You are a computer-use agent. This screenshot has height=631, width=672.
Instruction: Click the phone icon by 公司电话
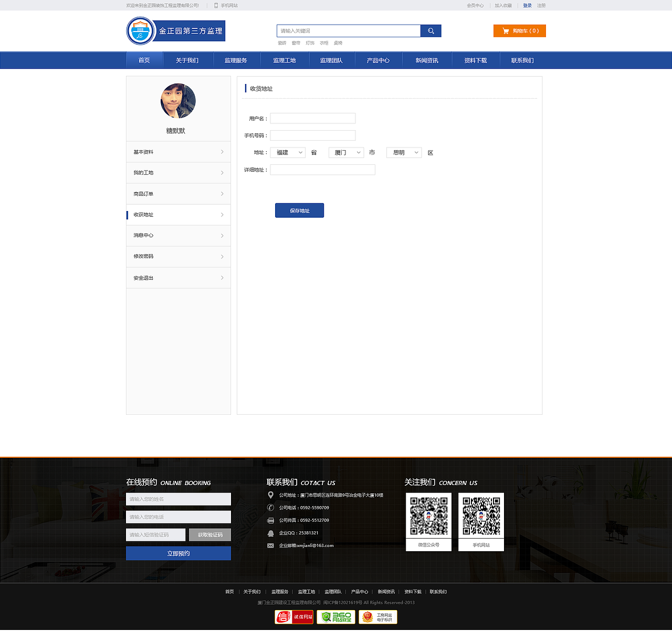coord(270,508)
